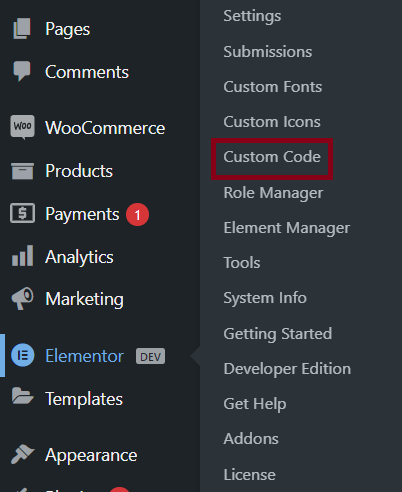This screenshot has width=402, height=492.
Task: Open the Role Manager submenu item
Action: [273, 193]
